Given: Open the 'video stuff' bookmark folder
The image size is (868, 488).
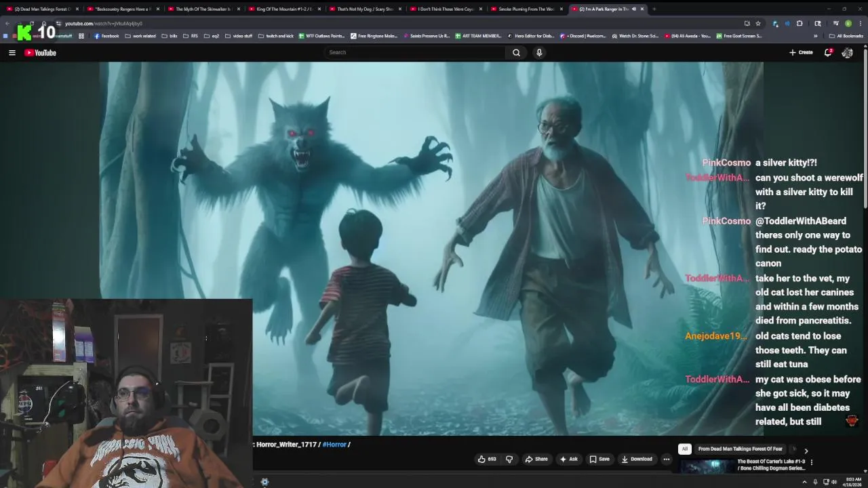Looking at the screenshot, I should tap(238, 36).
